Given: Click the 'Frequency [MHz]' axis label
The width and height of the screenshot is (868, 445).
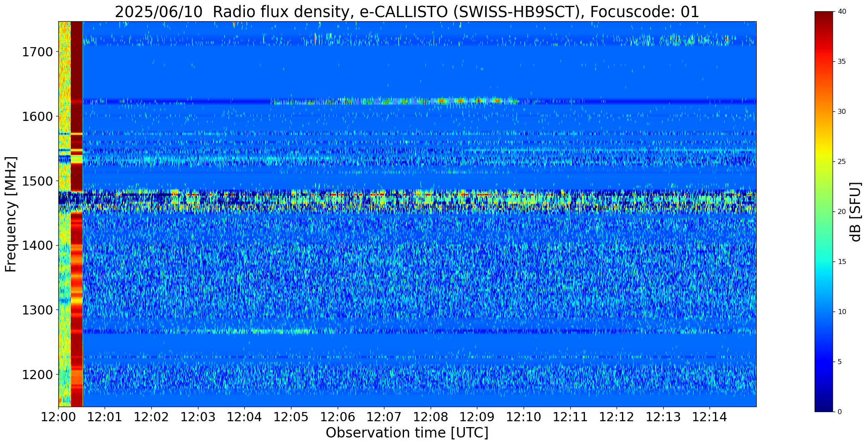Looking at the screenshot, I should (x=11, y=214).
